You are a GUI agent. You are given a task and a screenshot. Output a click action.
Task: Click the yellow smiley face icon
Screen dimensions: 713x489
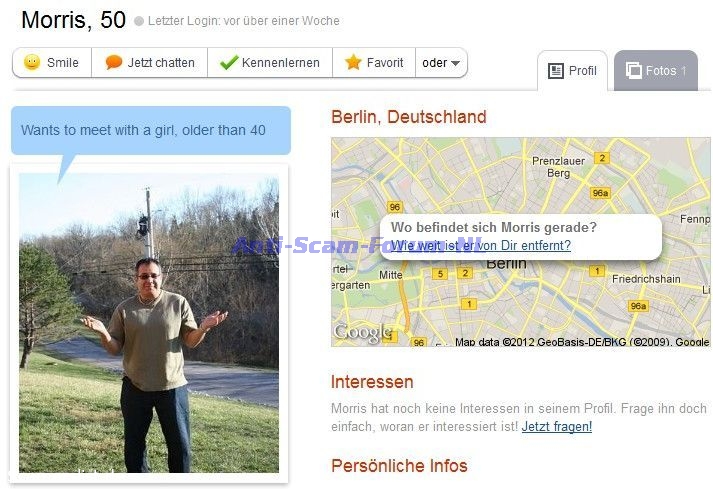(32, 62)
